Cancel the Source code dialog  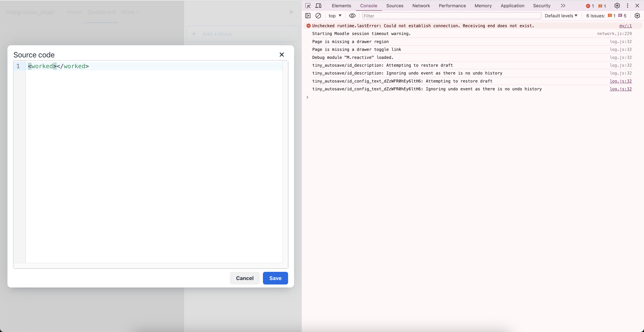tap(244, 278)
